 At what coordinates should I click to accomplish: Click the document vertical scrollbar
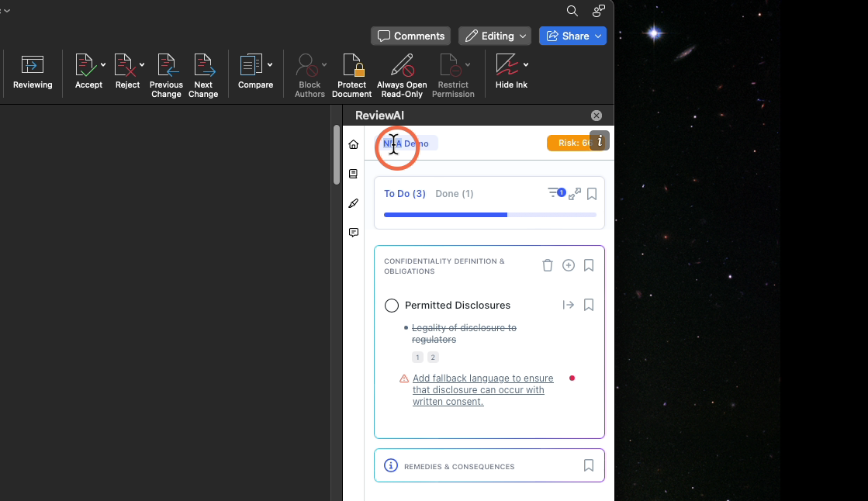click(x=336, y=155)
